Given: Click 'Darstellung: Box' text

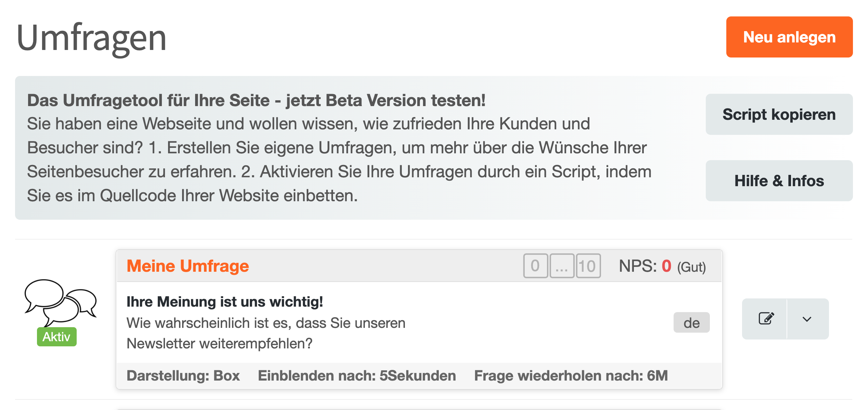Looking at the screenshot, I should pyautogui.click(x=183, y=376).
